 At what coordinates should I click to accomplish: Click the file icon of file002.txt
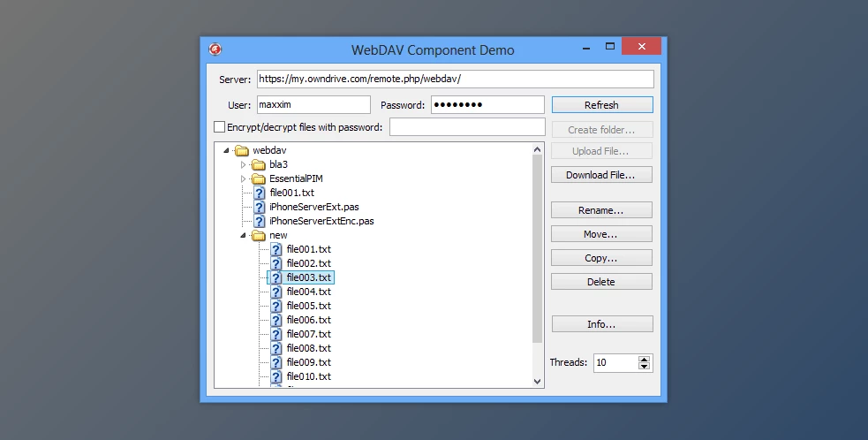(276, 263)
